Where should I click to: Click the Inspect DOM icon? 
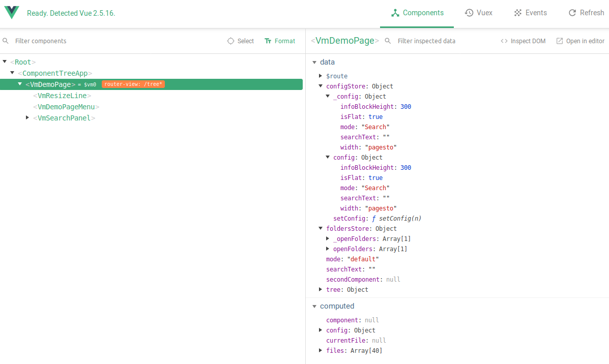[x=505, y=41]
